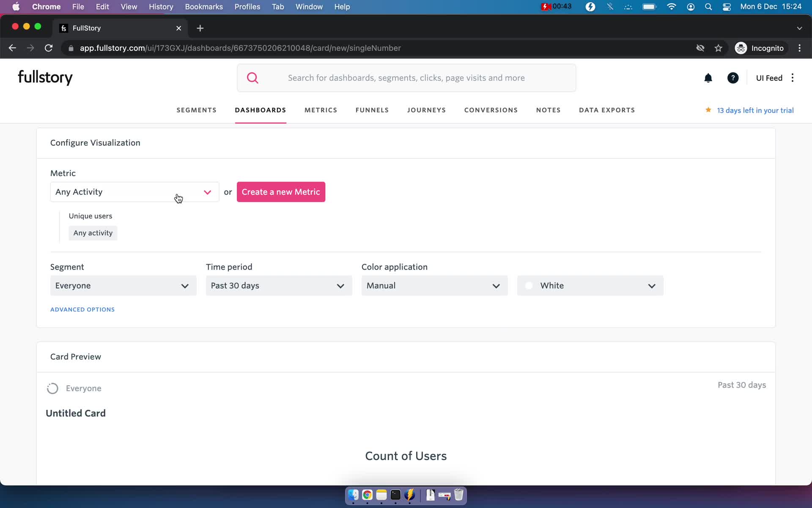Toggle the Any activity metric option
The width and height of the screenshot is (812, 508).
93,232
